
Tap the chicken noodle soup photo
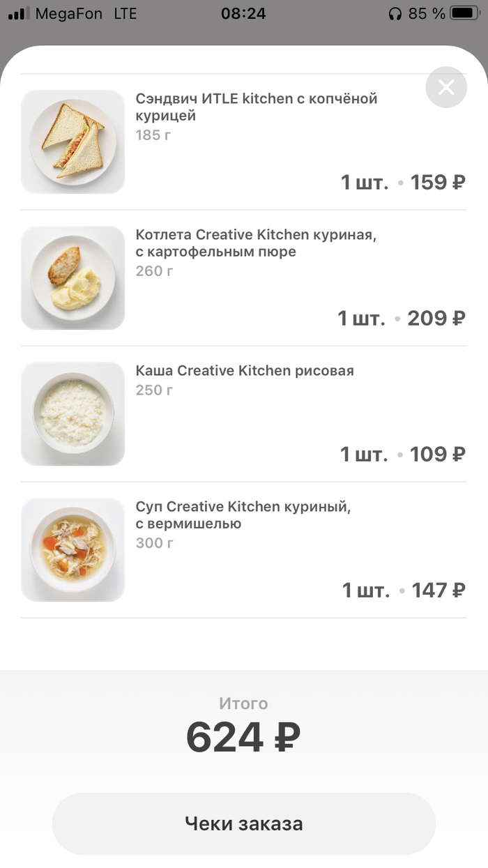coord(73,549)
